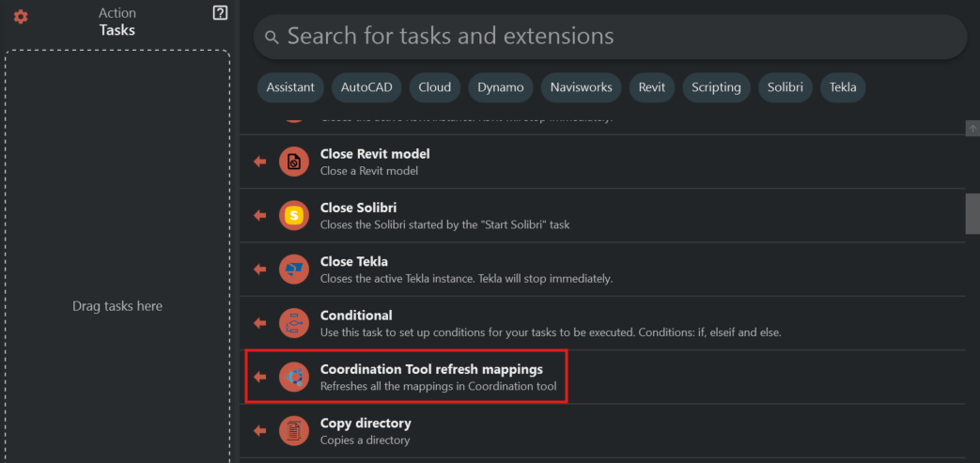The height and width of the screenshot is (463, 980).
Task: Filter tasks by Revit tag
Action: (x=652, y=87)
